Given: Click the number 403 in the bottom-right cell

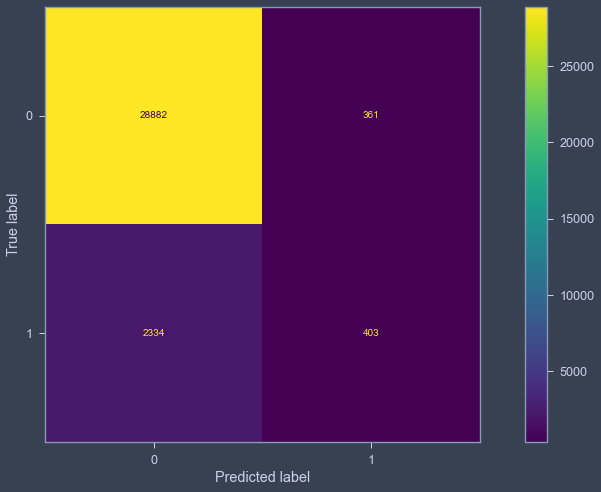Looking at the screenshot, I should (x=371, y=333).
